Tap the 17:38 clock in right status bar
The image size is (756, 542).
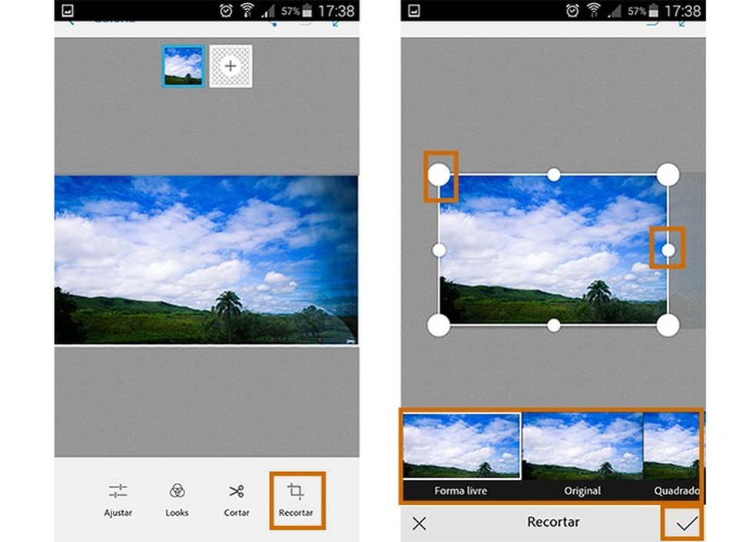pyautogui.click(x=682, y=11)
